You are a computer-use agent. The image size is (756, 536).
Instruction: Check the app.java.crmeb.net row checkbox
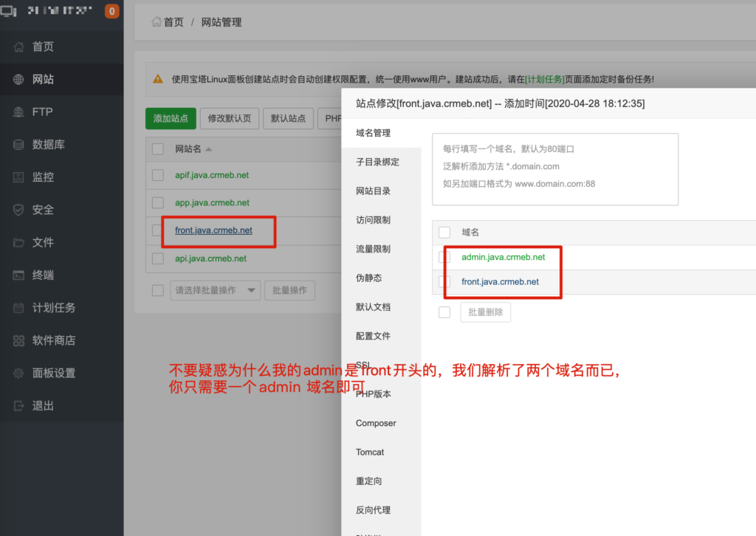(x=158, y=202)
